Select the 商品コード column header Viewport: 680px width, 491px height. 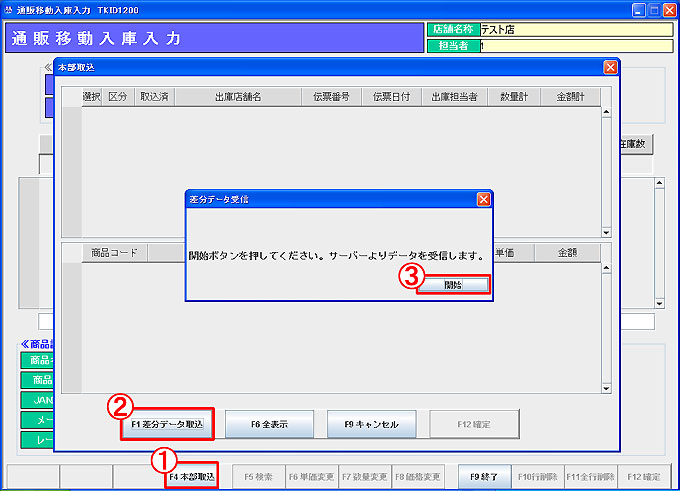click(114, 252)
